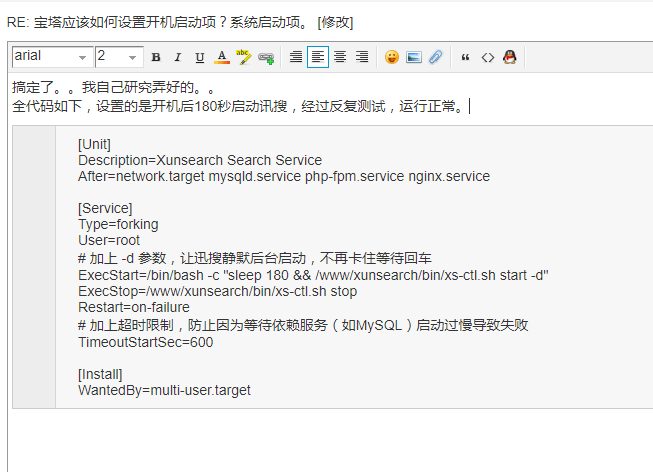Open the font color picker
The width and height of the screenshot is (653, 472).
pyautogui.click(x=222, y=57)
